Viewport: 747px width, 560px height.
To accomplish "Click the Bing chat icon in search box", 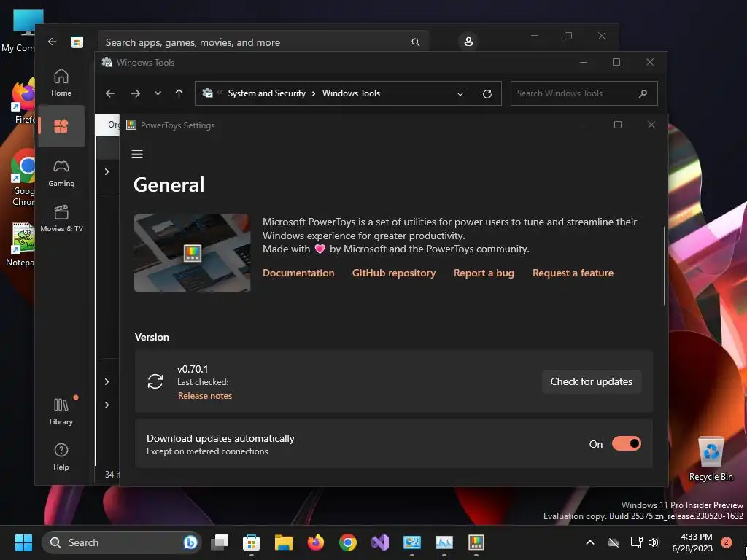I will pos(190,542).
